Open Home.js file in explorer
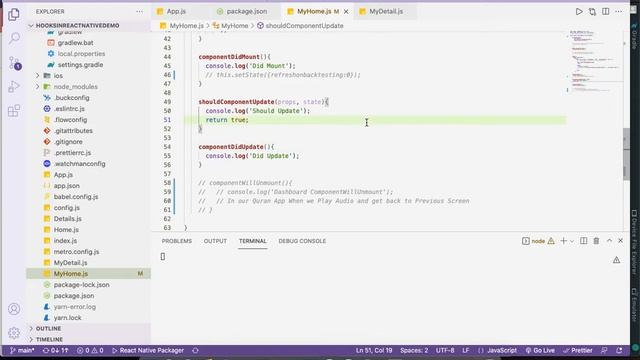Image resolution: width=640 pixels, height=360 pixels. pos(66,230)
